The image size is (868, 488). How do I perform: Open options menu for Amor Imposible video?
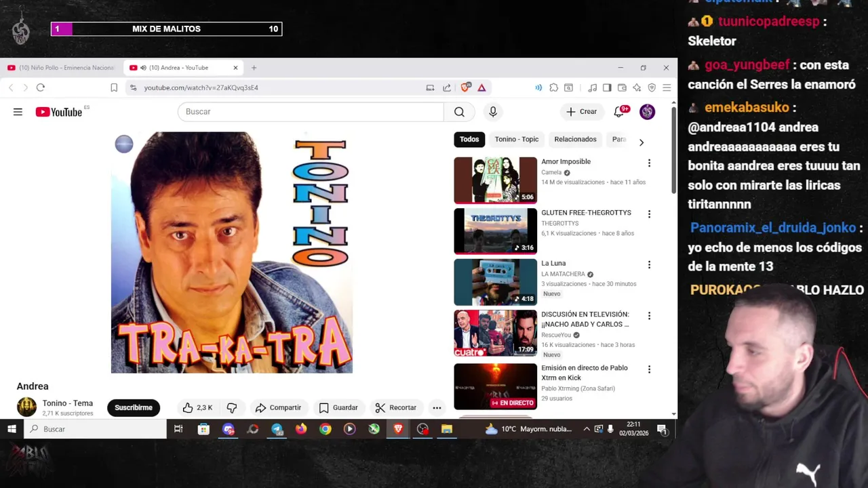649,163
